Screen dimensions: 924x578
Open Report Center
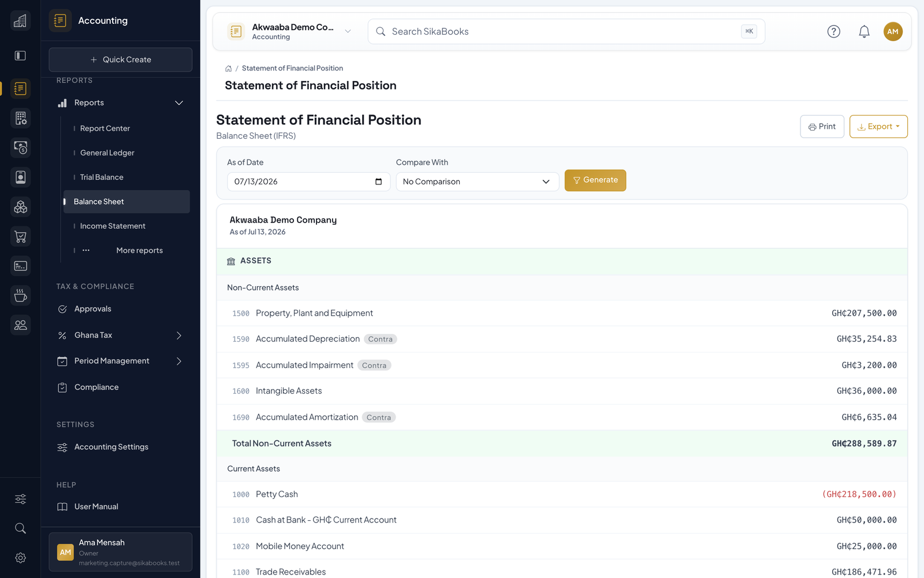pyautogui.click(x=105, y=128)
